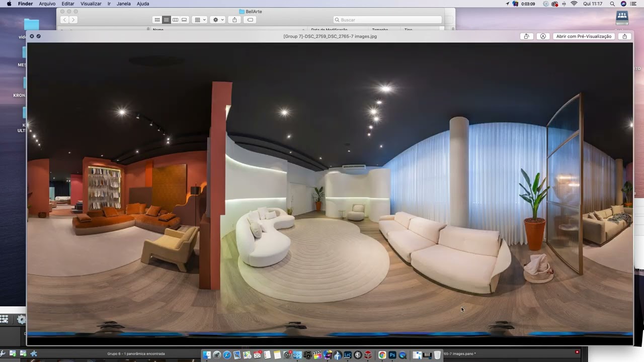
Task: Open the Janela menu
Action: tap(124, 4)
